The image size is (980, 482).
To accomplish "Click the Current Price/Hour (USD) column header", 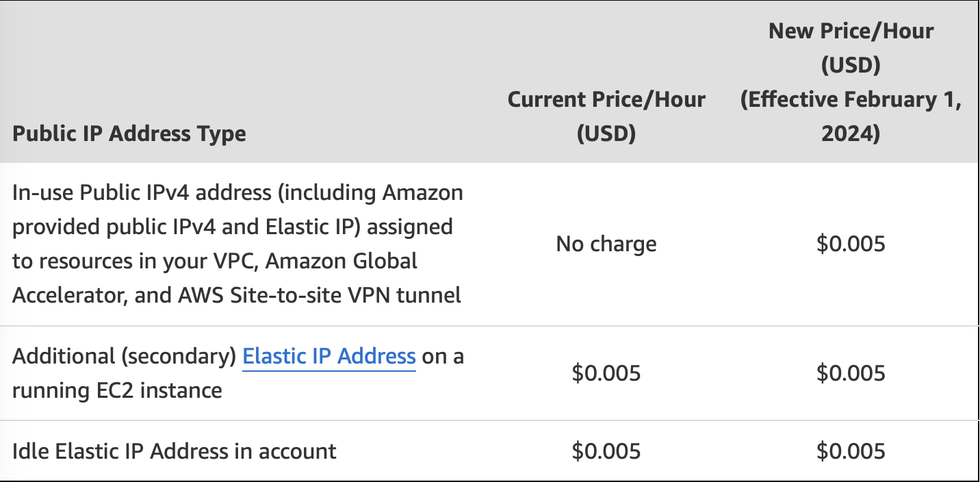I will click(606, 116).
